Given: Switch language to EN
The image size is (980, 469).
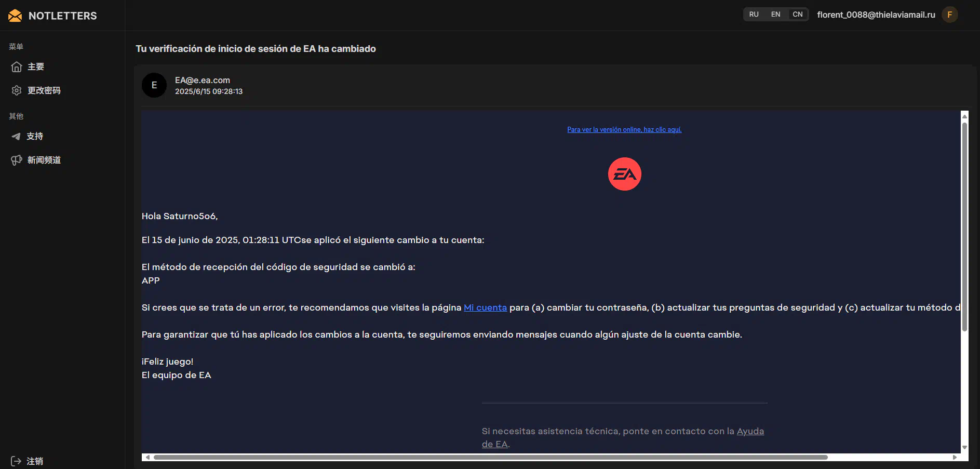Looking at the screenshot, I should (775, 15).
